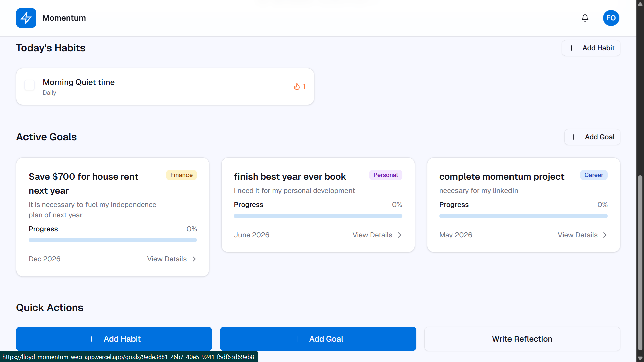644x362 pixels.
Task: Click 'Today's Habits' heading
Action: tap(51, 48)
